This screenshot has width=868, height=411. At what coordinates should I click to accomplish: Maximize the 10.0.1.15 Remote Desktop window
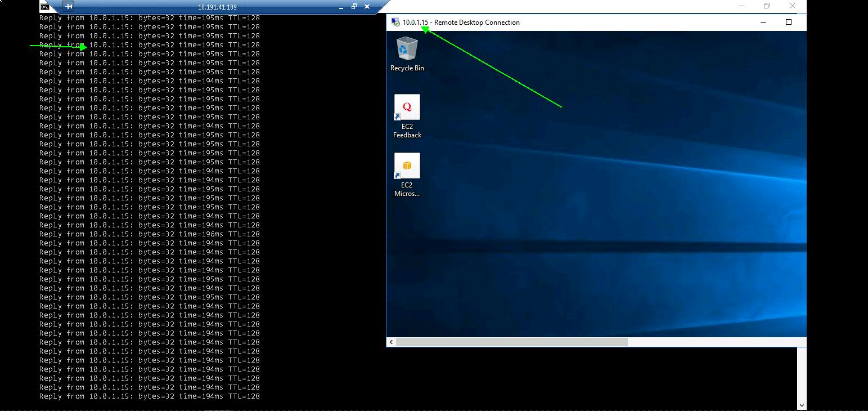[788, 23]
